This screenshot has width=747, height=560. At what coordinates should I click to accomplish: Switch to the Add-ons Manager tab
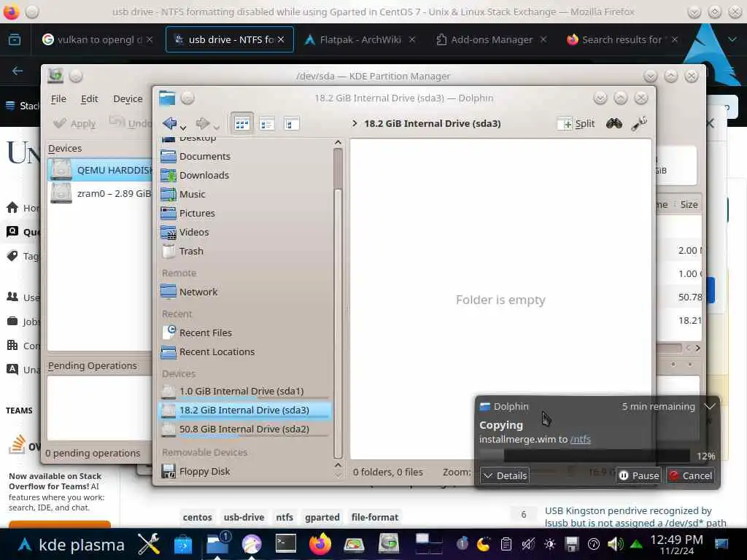(x=491, y=39)
